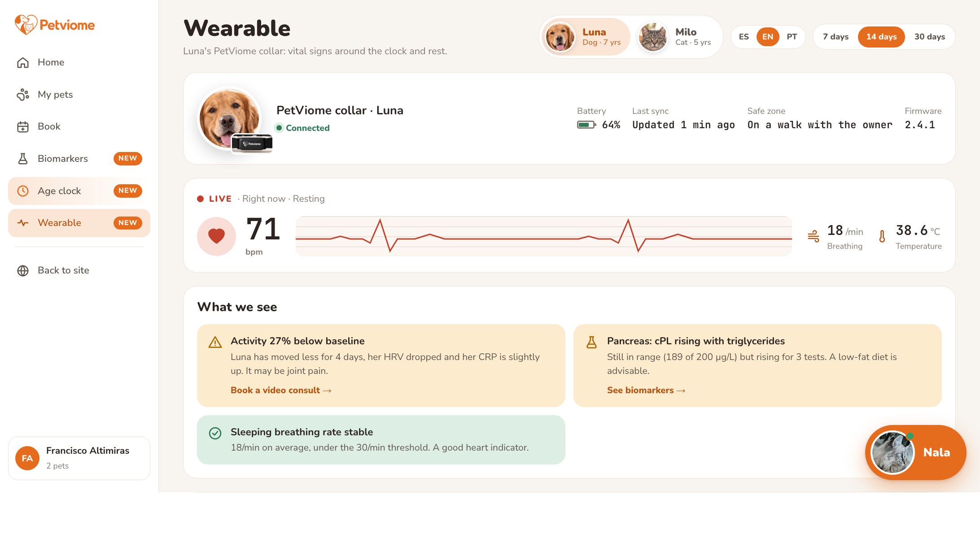Open the Wearable page
980x551 pixels.
[x=79, y=223]
